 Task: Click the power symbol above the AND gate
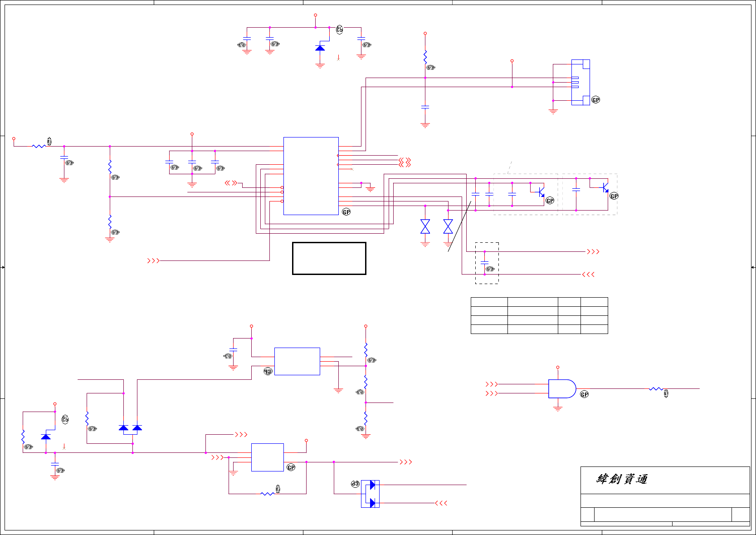pyautogui.click(x=558, y=367)
